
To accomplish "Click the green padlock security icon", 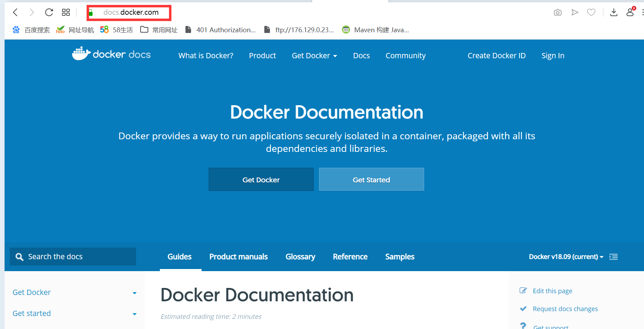I will [x=91, y=13].
